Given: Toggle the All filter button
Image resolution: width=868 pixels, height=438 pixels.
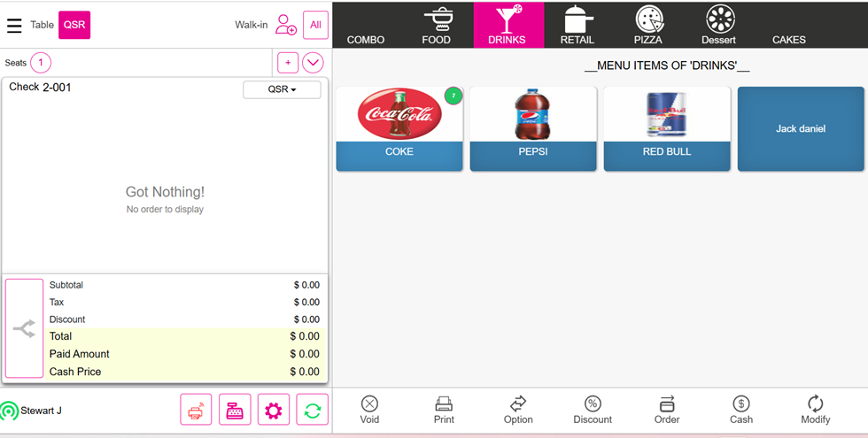Looking at the screenshot, I should click(x=315, y=25).
